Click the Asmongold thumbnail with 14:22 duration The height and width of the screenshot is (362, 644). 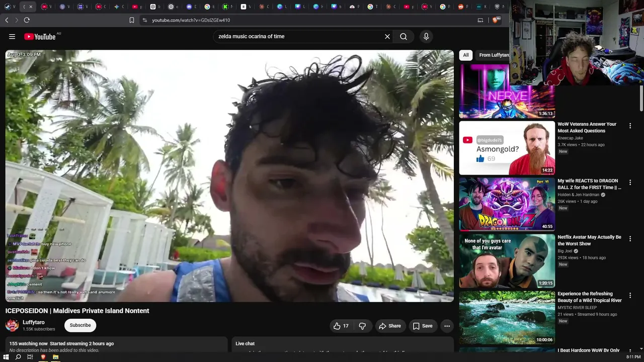point(507,148)
